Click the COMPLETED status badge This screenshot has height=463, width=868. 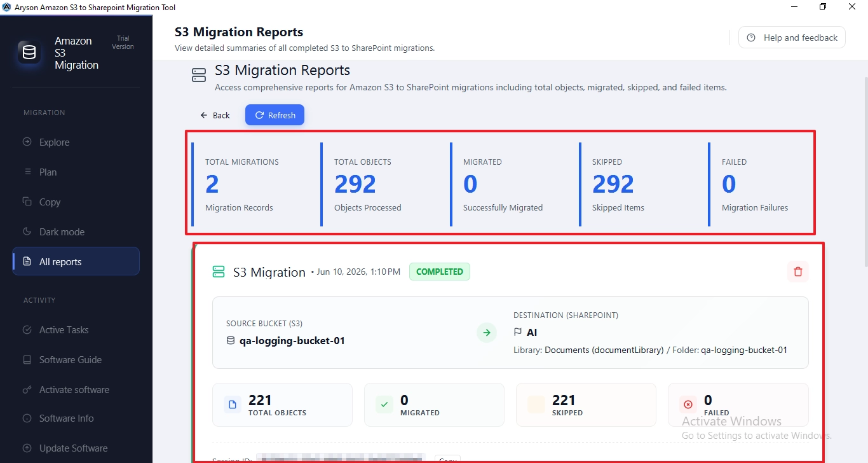click(x=440, y=272)
